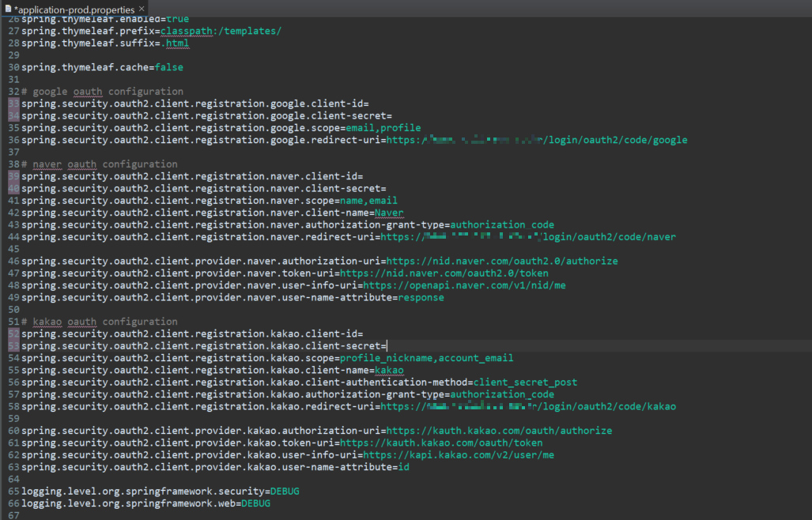Click DEBUG value of springframework.web logging
This screenshot has height=520, width=812.
(256, 503)
